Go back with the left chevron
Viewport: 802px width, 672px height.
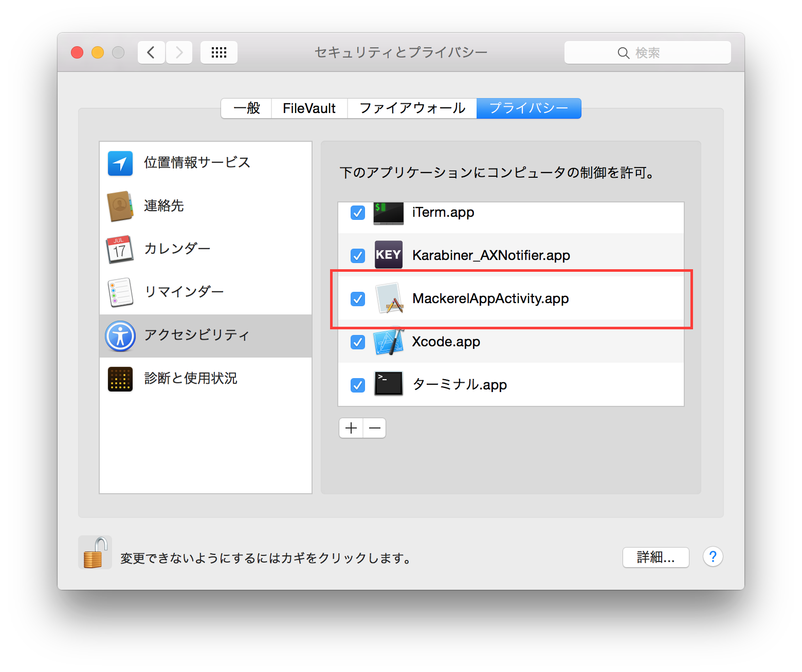click(151, 52)
